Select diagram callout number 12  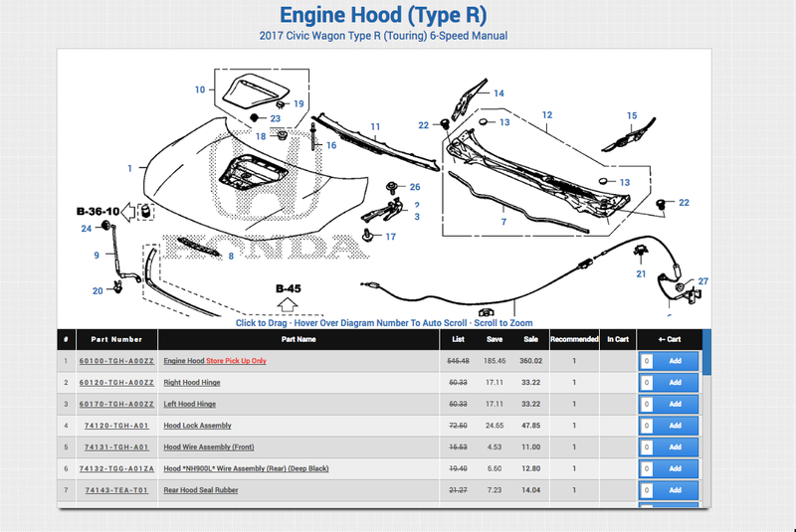tap(546, 115)
